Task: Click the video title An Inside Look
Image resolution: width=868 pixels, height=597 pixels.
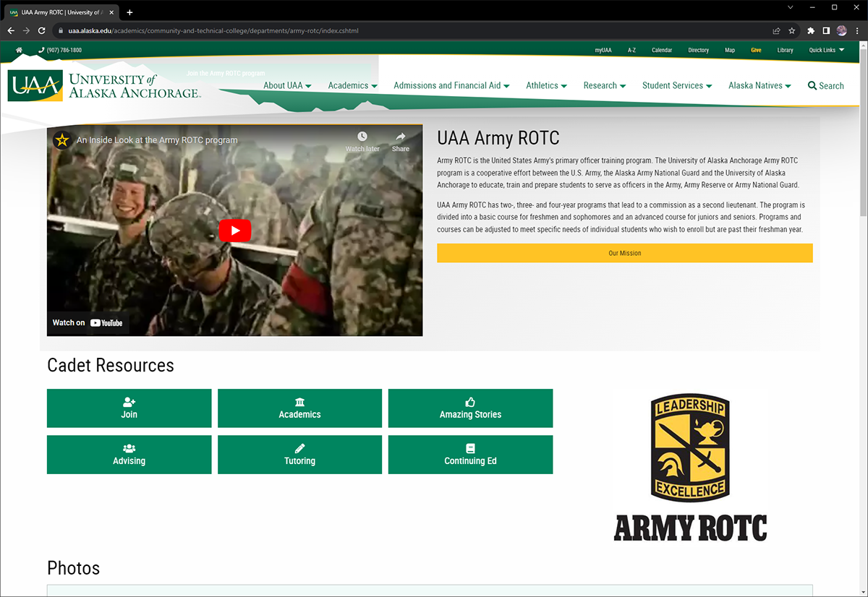Action: (157, 140)
